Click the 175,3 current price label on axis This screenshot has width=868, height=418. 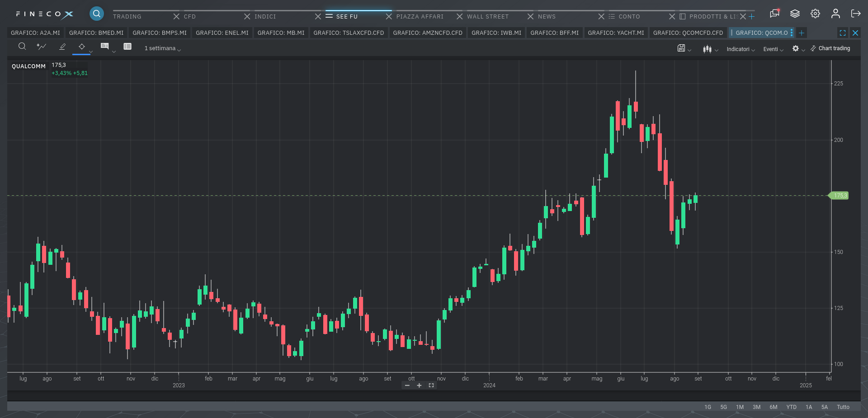839,196
